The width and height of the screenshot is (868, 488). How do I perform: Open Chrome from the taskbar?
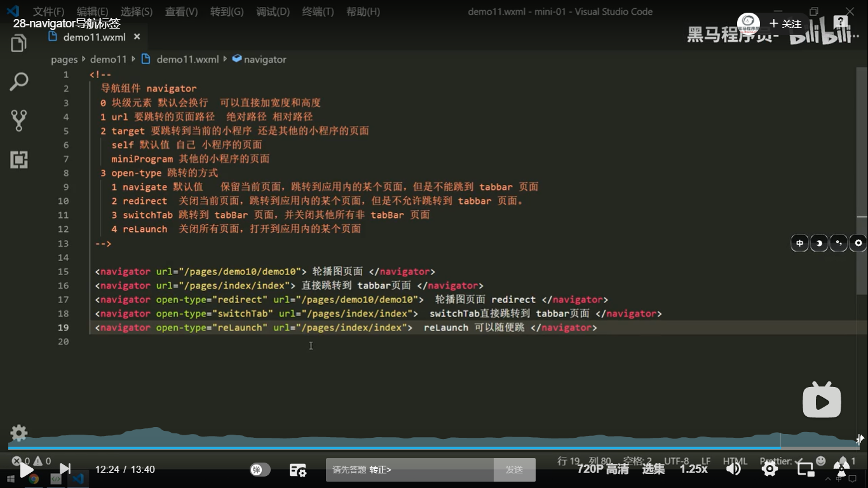pyautogui.click(x=34, y=479)
